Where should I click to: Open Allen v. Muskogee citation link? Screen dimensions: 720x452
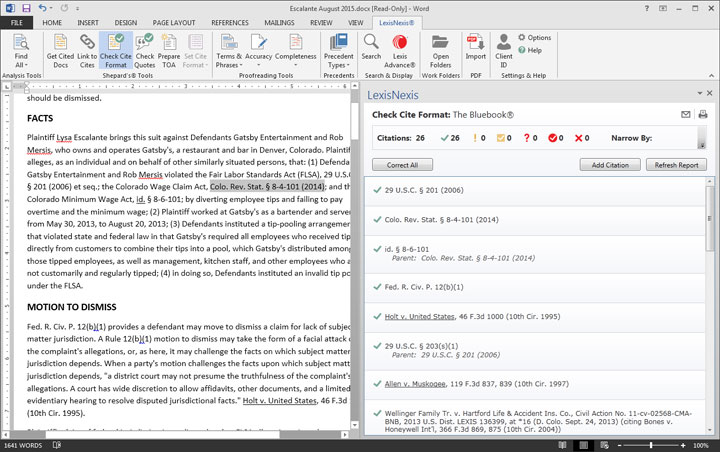click(415, 384)
